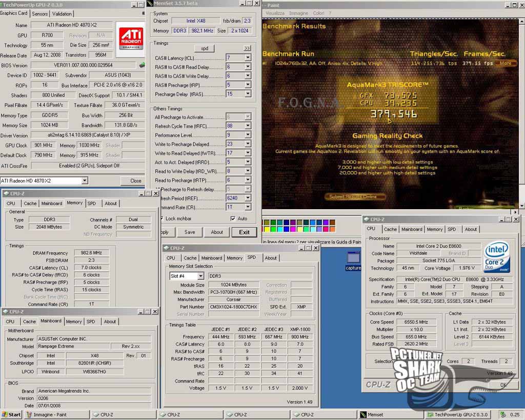Toggle the Lock mchbar checkbox
The width and height of the screenshot is (525, 420).
[x=161, y=218]
